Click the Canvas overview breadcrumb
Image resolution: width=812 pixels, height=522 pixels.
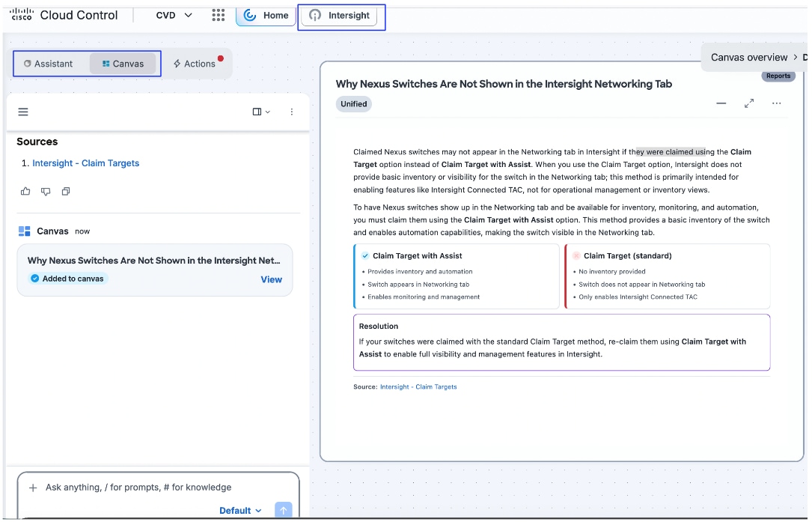749,58
